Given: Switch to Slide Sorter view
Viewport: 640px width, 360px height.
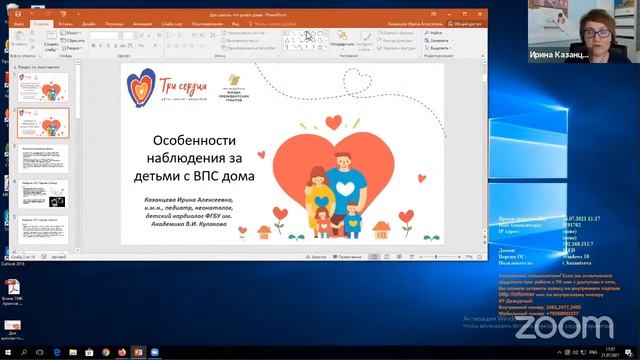Looking at the screenshot, I should pos(386,257).
